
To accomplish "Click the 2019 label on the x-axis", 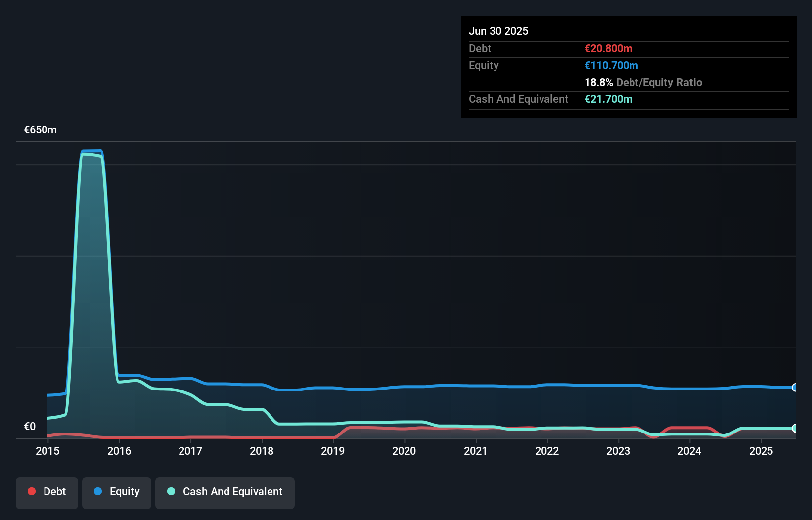I will pos(333,451).
